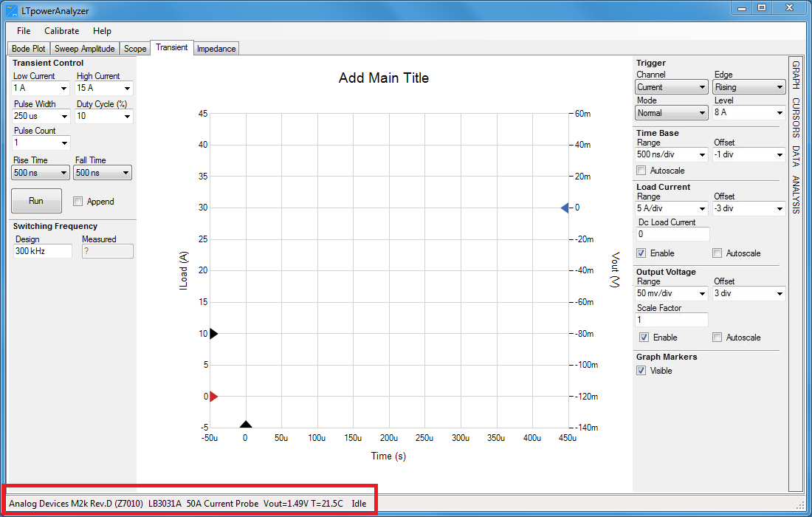Switch to the Bode Plot tab
This screenshot has width=812, height=517.
(29, 49)
